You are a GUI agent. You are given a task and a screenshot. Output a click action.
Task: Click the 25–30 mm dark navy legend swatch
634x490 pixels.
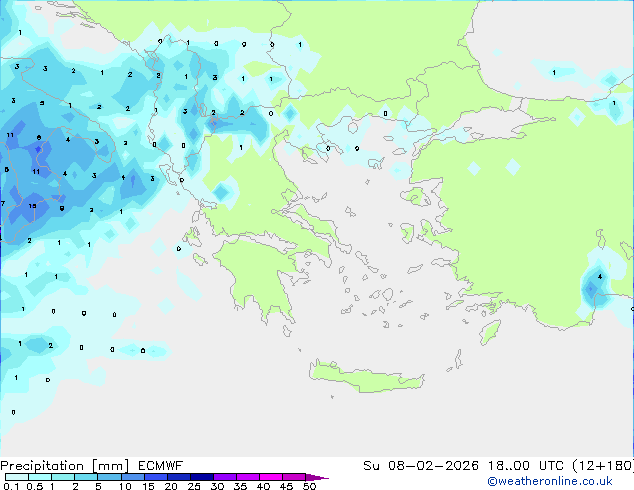[201, 477]
